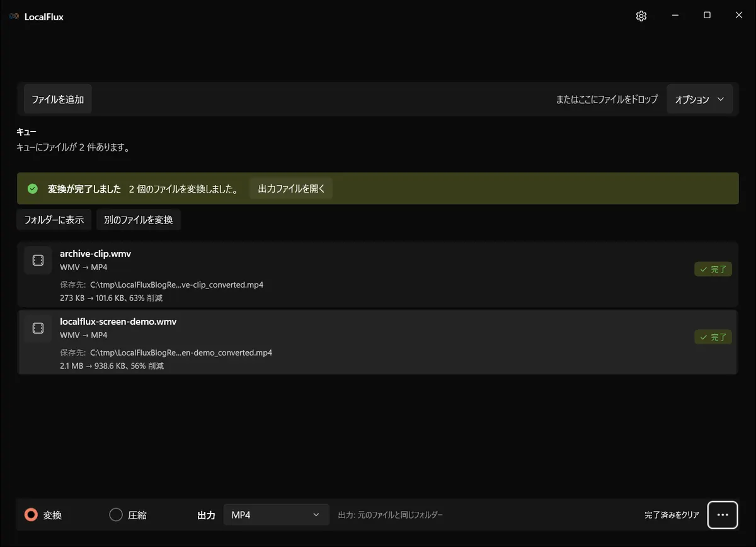This screenshot has width=756, height=547.
Task: Click the フォルダーに表示 button
Action: (54, 220)
